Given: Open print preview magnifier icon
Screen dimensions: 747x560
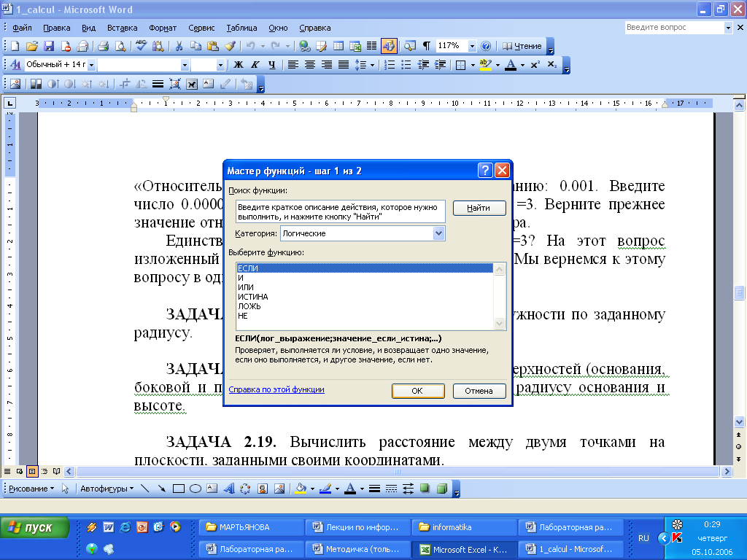Looking at the screenshot, I should [120, 46].
